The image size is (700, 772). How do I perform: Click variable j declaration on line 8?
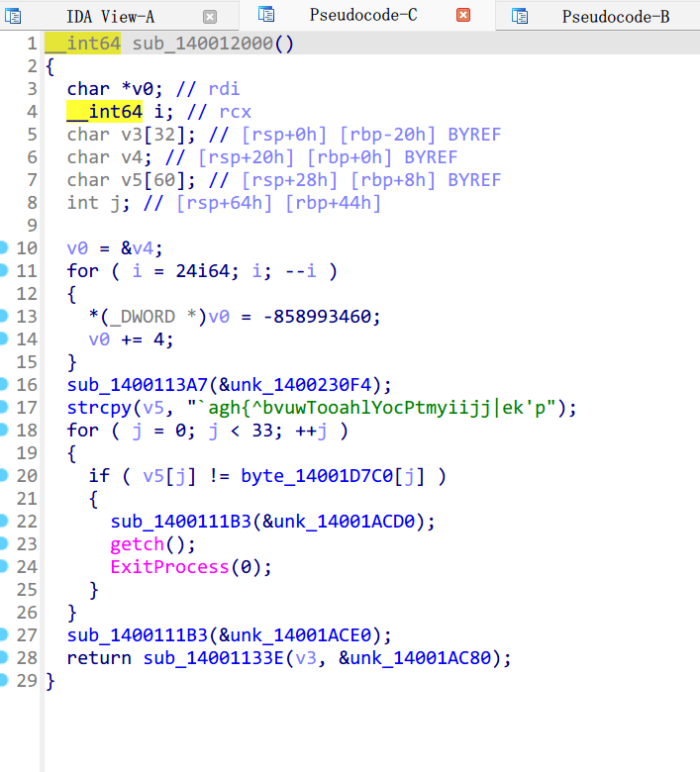tap(115, 203)
